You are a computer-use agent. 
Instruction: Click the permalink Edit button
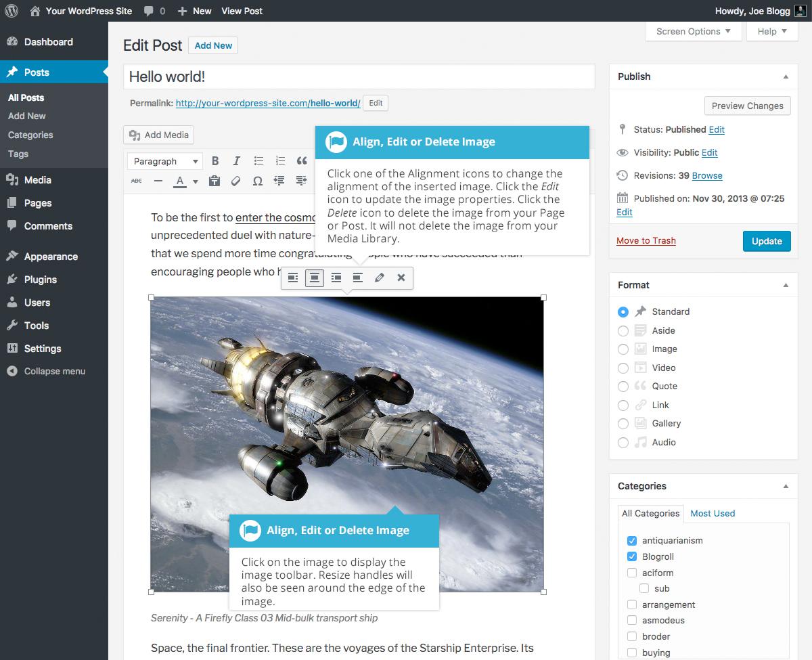point(376,104)
